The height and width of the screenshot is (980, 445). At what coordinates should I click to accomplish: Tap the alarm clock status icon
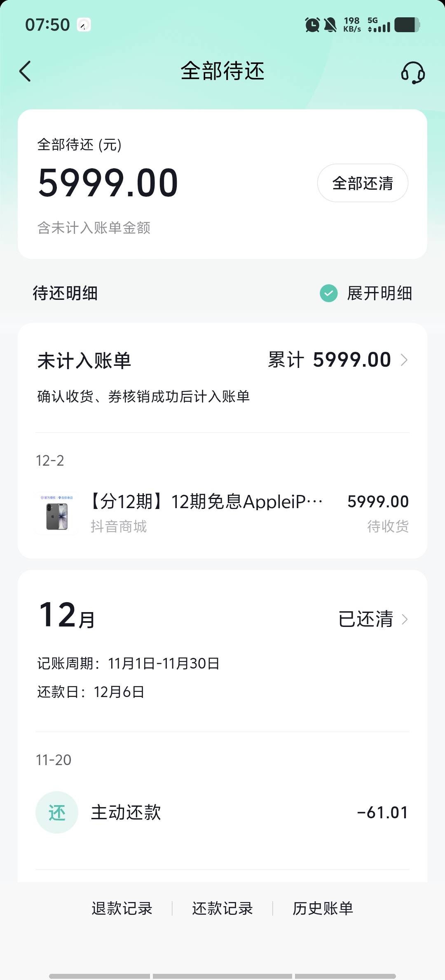coord(312,25)
